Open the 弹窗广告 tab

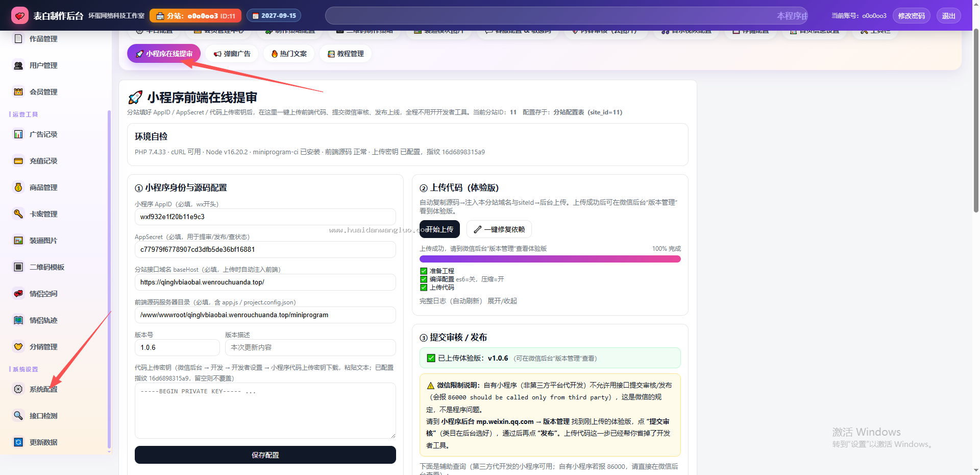[x=232, y=54]
